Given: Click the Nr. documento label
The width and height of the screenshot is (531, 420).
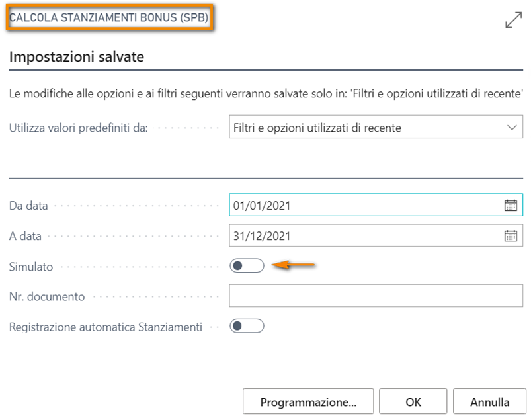Looking at the screenshot, I should [47, 297].
